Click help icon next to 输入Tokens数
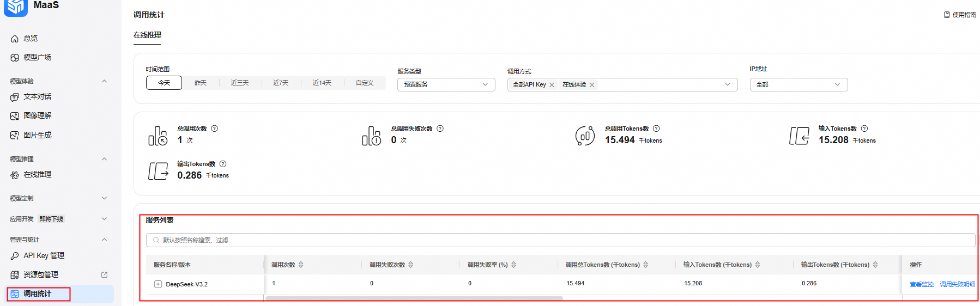This screenshot has height=306, width=980. [864, 128]
